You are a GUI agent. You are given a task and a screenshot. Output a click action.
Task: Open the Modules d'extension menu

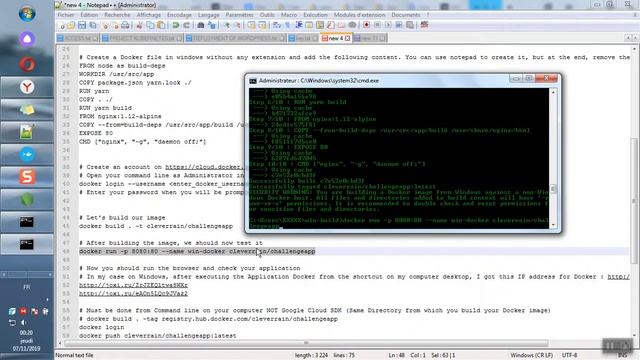coord(360,15)
